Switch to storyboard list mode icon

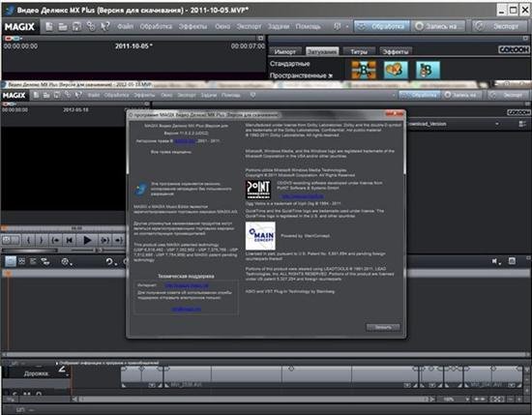click(x=33, y=261)
